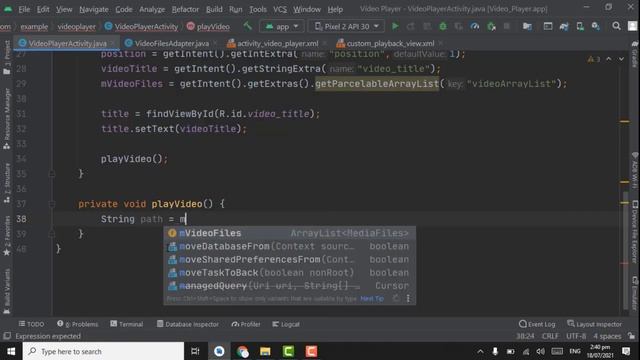Open the Pixel 2 API 30 device dropdown
This screenshot has height=360, width=640.
coord(347,27)
